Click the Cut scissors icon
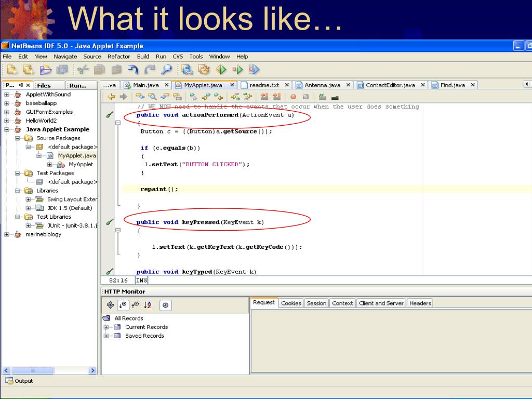 coord(83,70)
